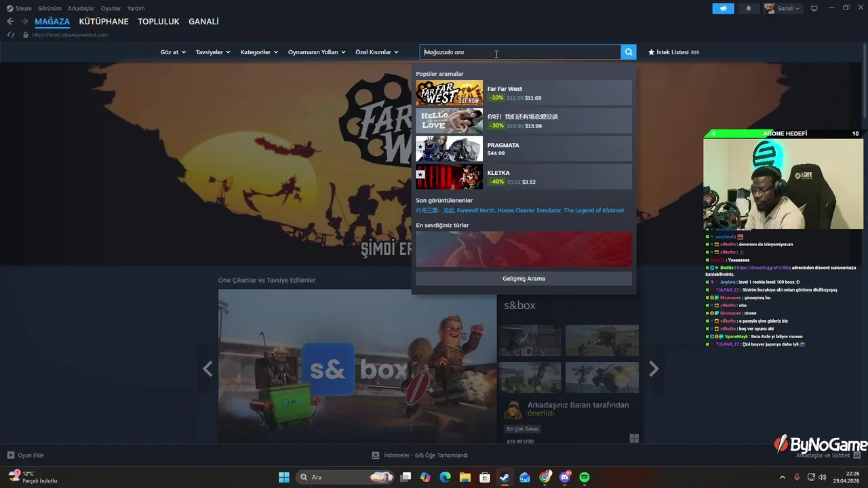Open Outlook mail taskbar icon

coord(525,477)
